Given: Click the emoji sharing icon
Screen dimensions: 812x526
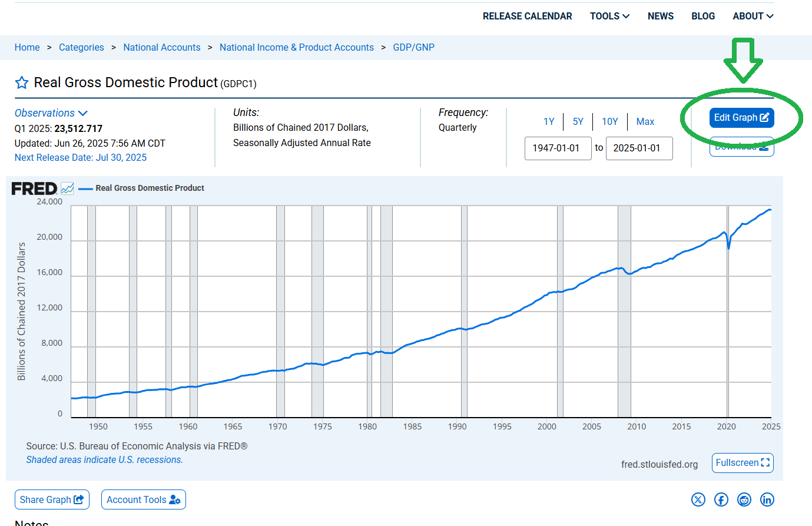Looking at the screenshot, I should (744, 499).
